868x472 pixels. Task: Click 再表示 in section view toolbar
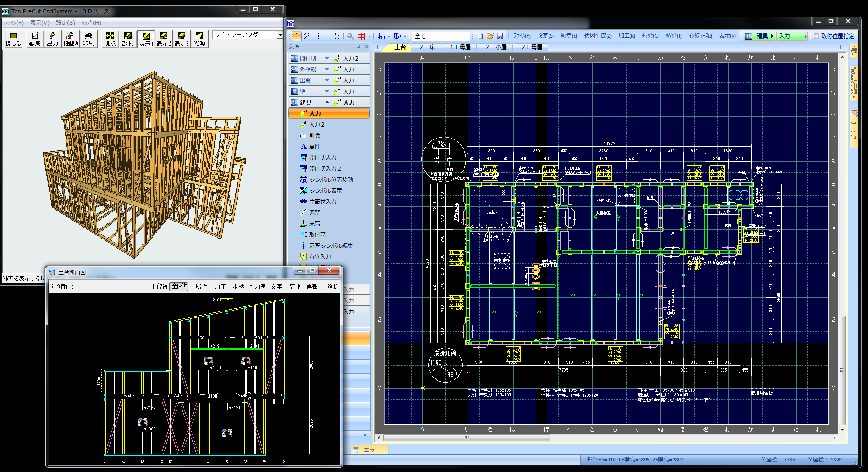click(x=314, y=286)
